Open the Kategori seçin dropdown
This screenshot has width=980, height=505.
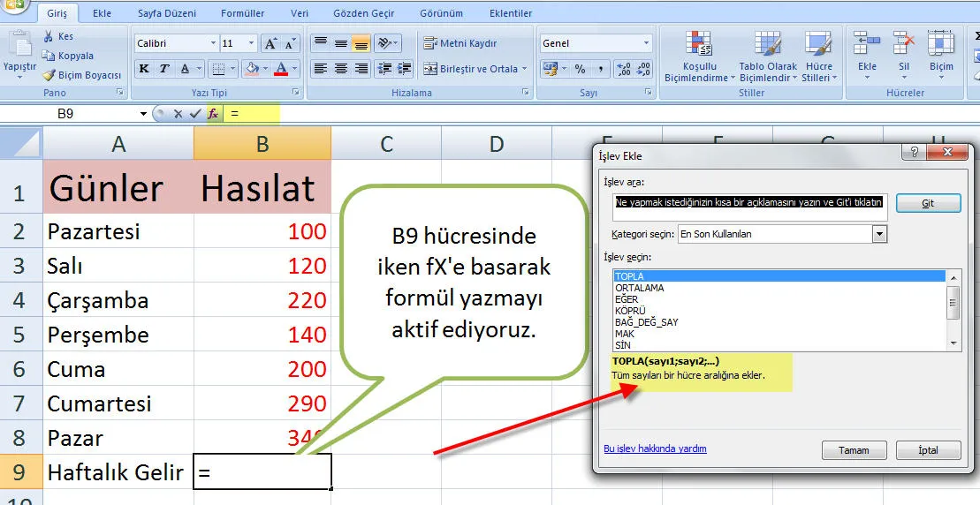point(878,234)
